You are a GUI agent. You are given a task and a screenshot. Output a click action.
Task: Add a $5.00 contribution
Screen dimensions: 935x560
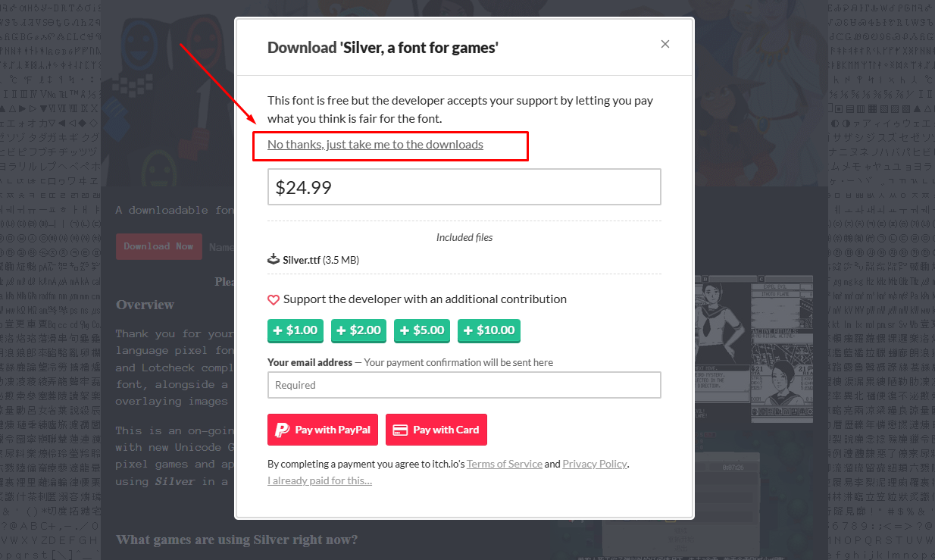point(421,330)
